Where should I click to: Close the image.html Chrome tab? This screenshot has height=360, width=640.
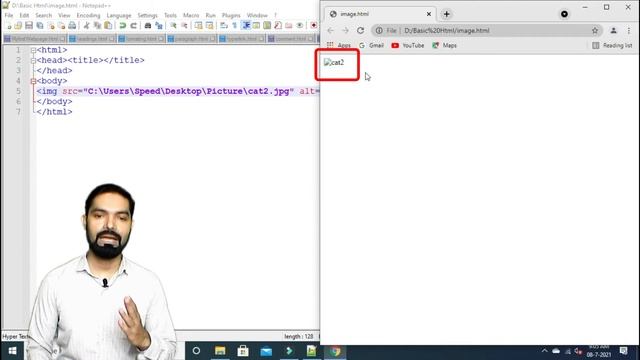(429, 14)
